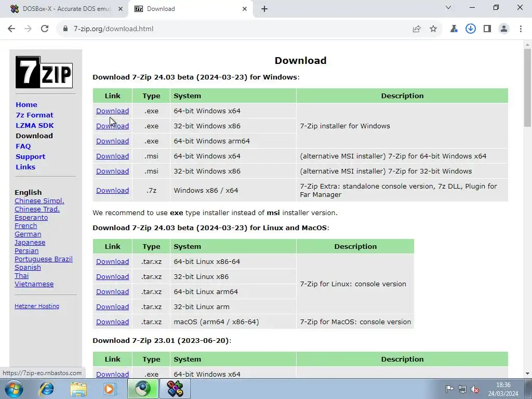Image resolution: width=532 pixels, height=399 pixels.
Task: Click the address bar URL field
Action: 234,29
